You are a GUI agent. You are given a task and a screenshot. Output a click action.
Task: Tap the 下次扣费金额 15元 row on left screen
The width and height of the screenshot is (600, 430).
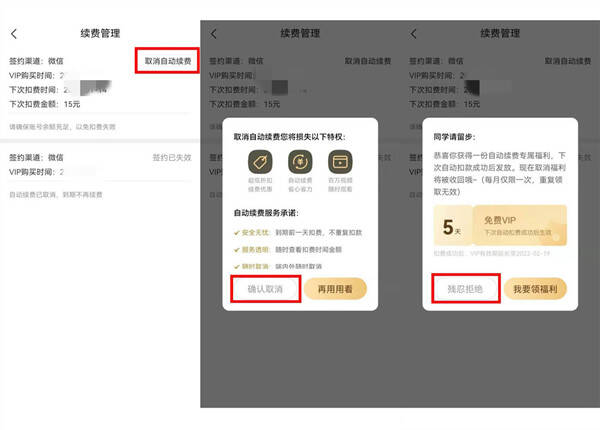[45, 104]
